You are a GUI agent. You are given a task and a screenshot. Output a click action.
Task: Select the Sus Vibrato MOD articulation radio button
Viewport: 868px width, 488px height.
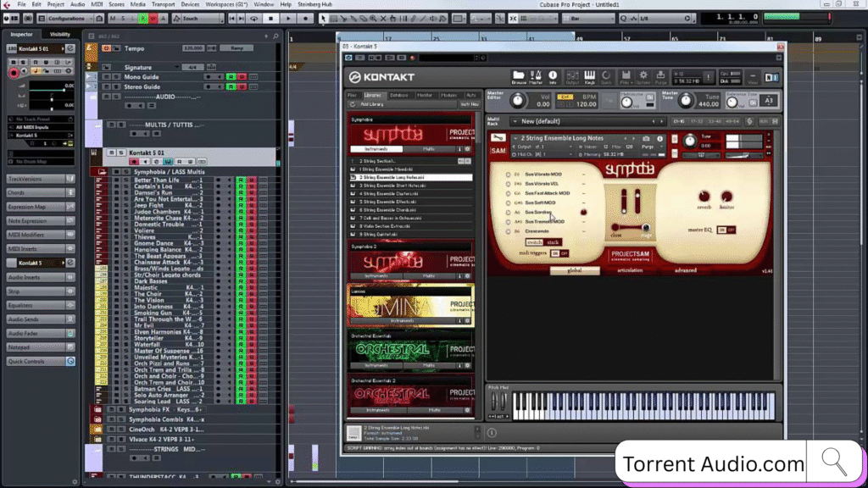pyautogui.click(x=509, y=174)
